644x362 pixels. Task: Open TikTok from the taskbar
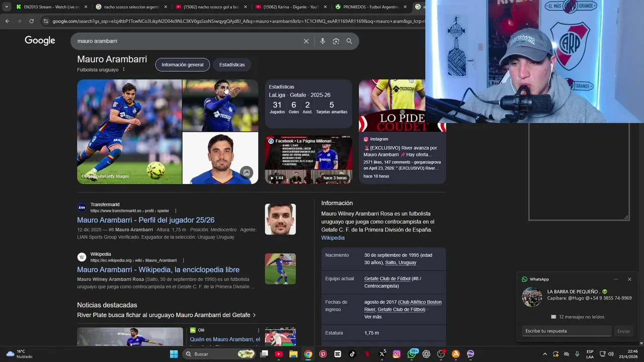pyautogui.click(x=352, y=354)
